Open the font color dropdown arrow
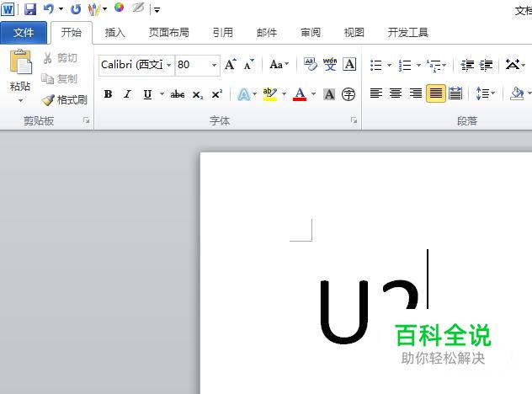This screenshot has height=394, width=532. coord(313,94)
